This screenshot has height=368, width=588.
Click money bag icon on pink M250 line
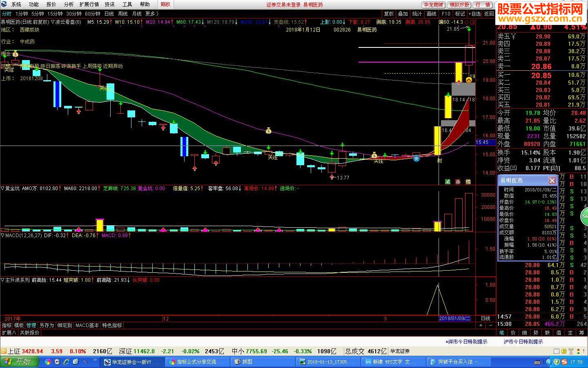pyautogui.click(x=268, y=131)
